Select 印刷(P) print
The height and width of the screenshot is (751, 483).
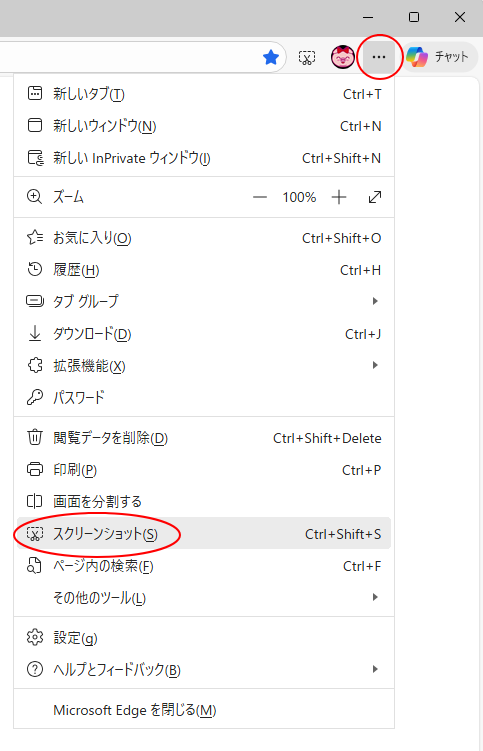204,470
